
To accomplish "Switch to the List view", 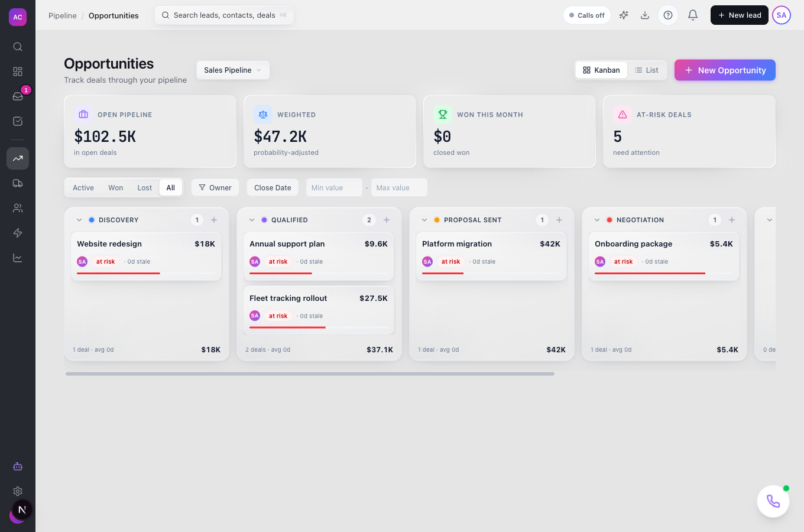I will click(646, 70).
